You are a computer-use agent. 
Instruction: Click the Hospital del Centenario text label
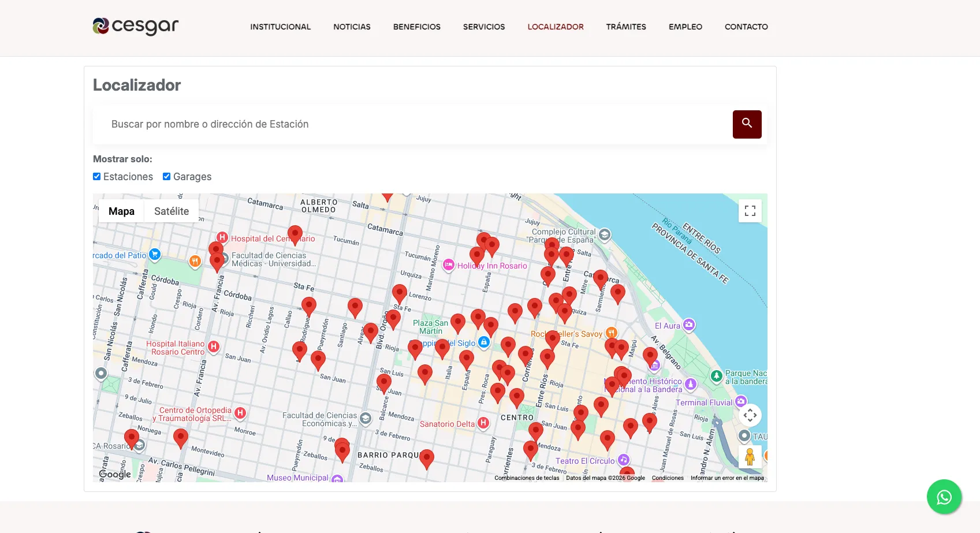click(x=273, y=238)
